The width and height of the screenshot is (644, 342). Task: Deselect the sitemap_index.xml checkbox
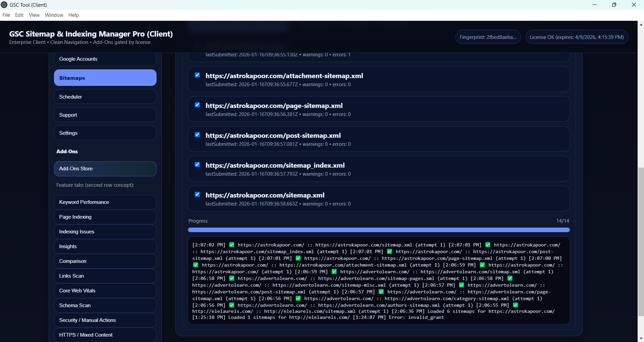click(x=197, y=165)
